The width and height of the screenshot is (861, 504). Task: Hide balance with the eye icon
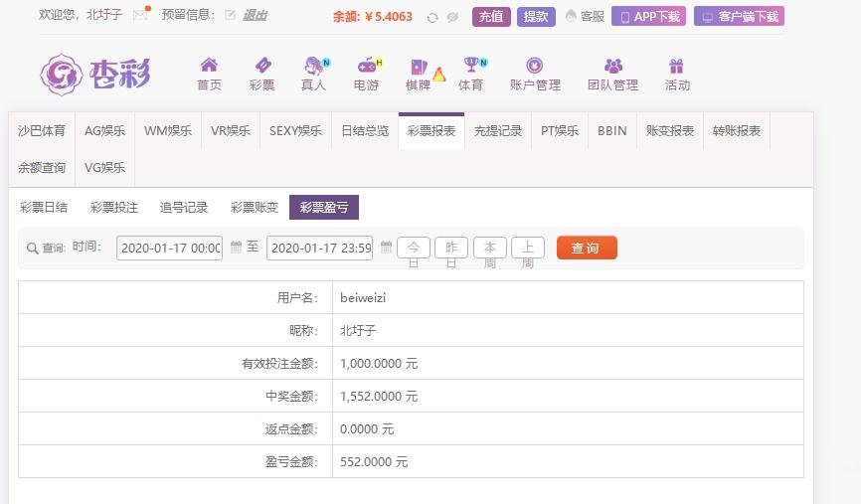(452, 17)
